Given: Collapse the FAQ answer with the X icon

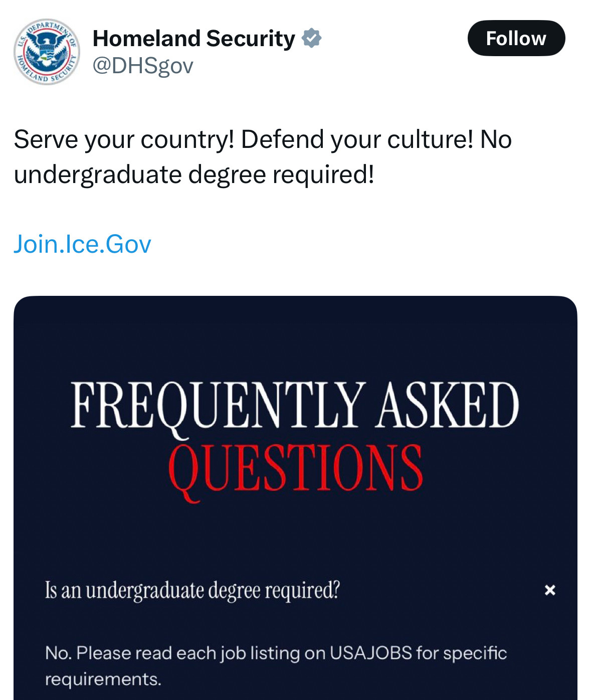Looking at the screenshot, I should (550, 590).
